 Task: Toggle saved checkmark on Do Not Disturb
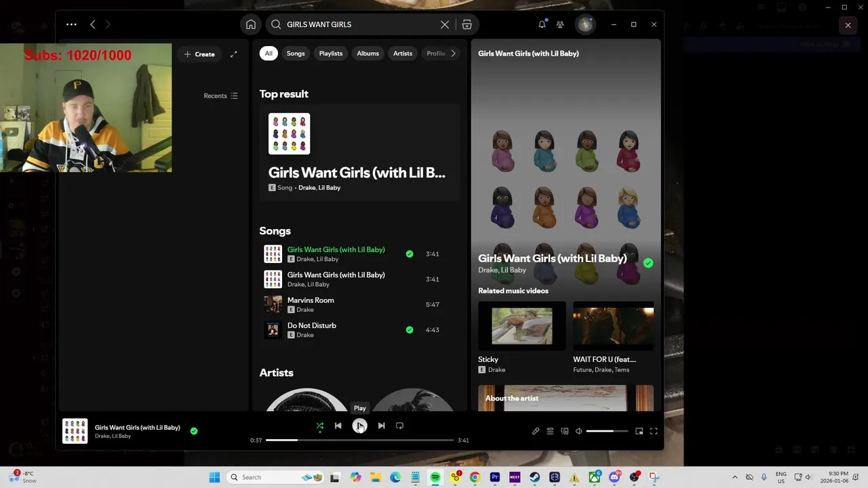coord(410,330)
